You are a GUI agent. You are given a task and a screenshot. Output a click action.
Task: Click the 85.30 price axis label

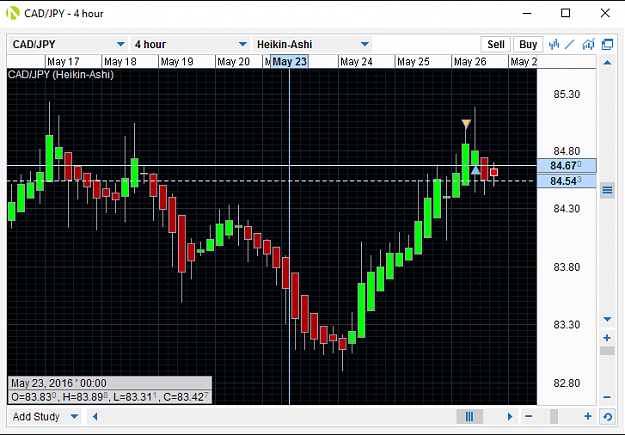(566, 94)
